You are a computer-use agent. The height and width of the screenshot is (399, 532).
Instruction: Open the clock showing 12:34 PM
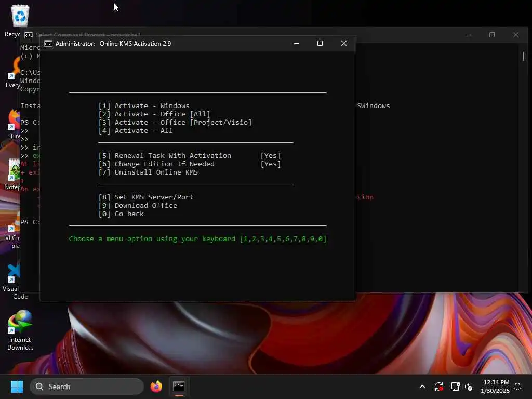(x=495, y=387)
